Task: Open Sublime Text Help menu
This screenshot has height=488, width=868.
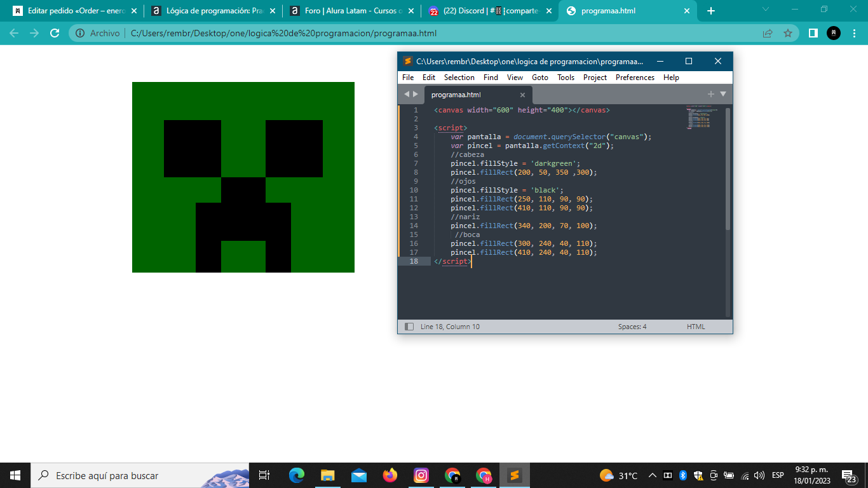Action: point(671,78)
